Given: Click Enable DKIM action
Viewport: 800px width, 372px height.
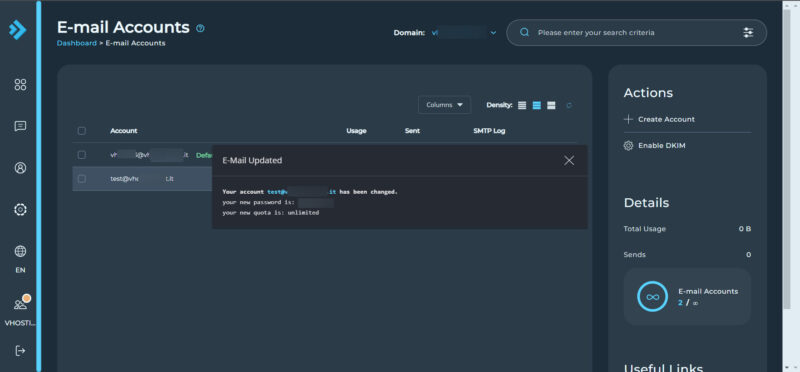Looking at the screenshot, I should (662, 146).
